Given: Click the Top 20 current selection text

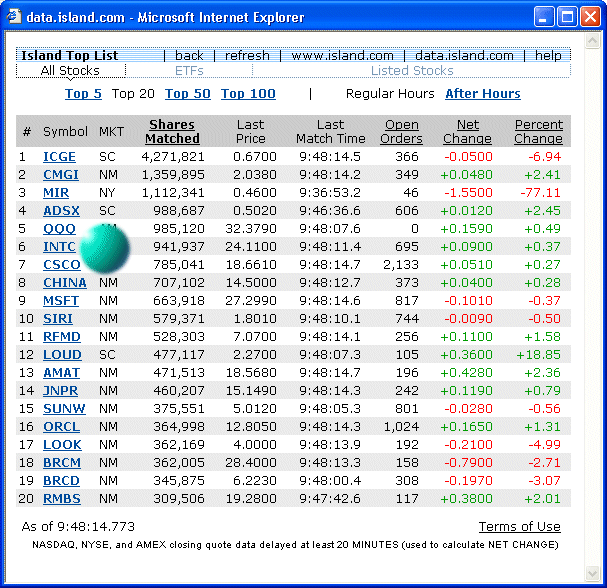Looking at the screenshot, I should tap(133, 93).
